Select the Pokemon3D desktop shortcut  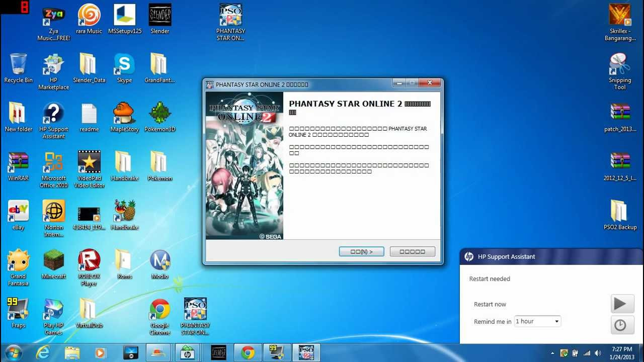160,117
